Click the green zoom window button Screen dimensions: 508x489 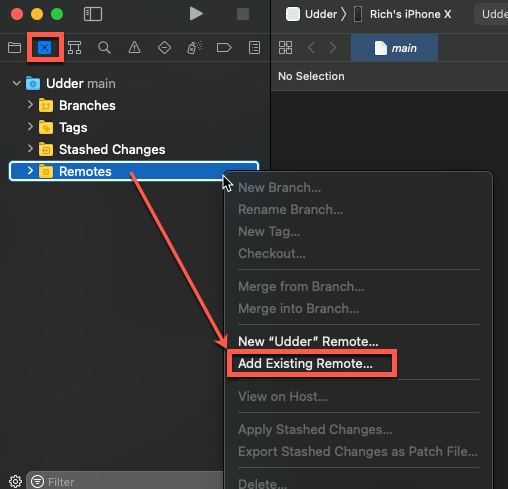(x=57, y=14)
